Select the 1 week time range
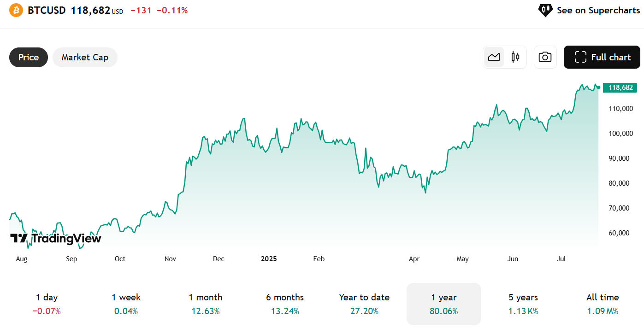This screenshot has width=644, height=328. coord(126,304)
